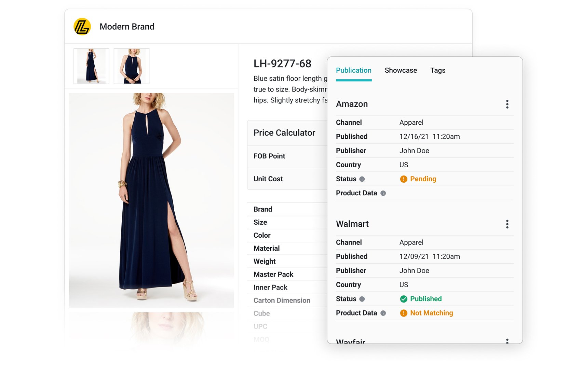Switch to the Tags tab

click(x=437, y=70)
